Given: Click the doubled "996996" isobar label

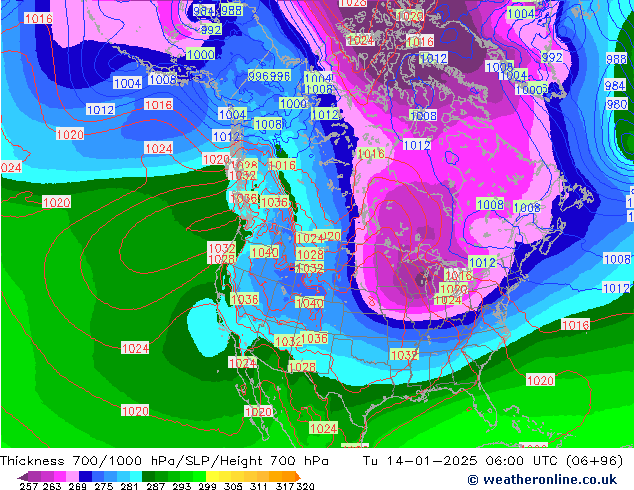Looking at the screenshot, I should pyautogui.click(x=269, y=76).
